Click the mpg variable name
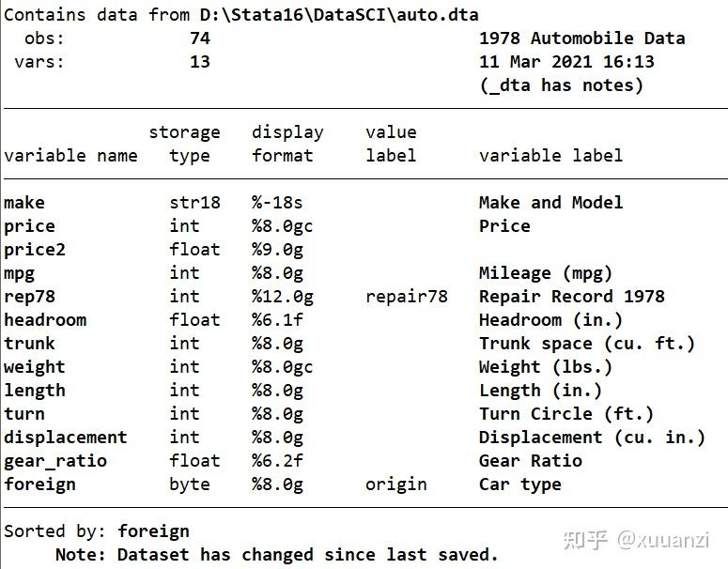The height and width of the screenshot is (569, 728). coord(19,273)
